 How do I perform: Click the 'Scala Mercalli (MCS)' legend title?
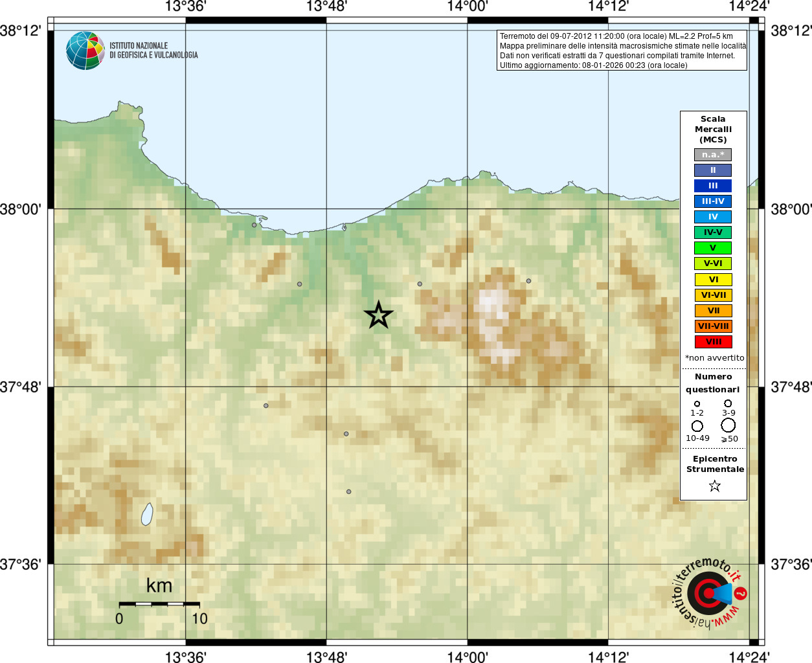pyautogui.click(x=713, y=129)
